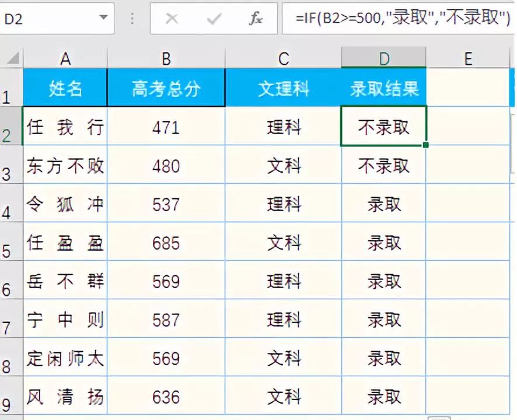517x420 pixels.
Task: Click the Cancel (X) formula bar icon
Action: [172, 19]
